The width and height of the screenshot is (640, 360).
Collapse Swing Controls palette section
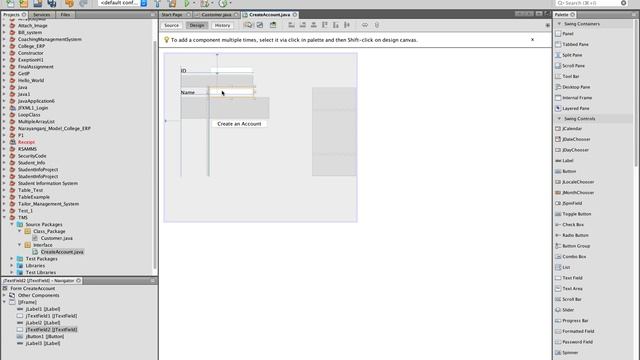(x=559, y=118)
